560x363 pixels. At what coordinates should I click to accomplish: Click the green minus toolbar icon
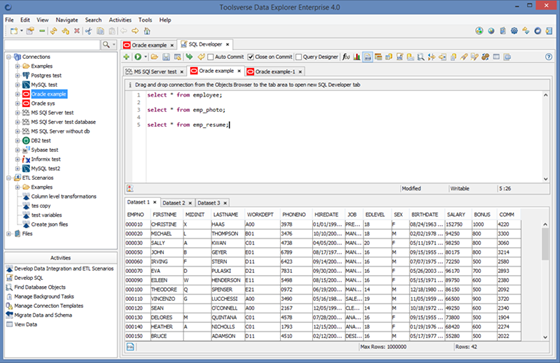click(x=42, y=31)
